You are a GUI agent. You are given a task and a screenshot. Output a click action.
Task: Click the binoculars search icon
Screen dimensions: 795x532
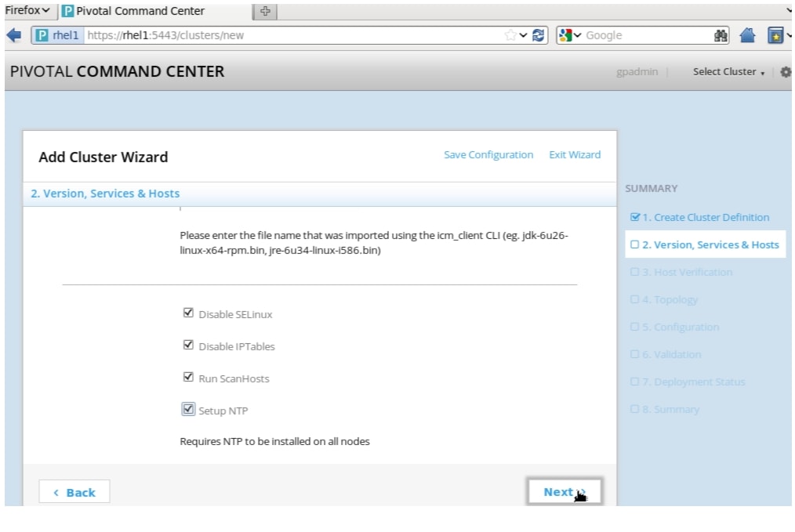click(x=721, y=35)
